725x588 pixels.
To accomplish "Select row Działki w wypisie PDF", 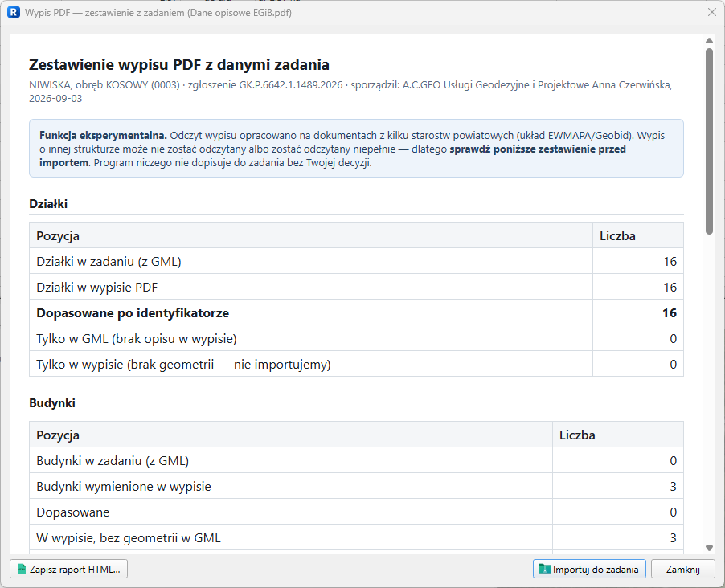I will click(x=357, y=288).
